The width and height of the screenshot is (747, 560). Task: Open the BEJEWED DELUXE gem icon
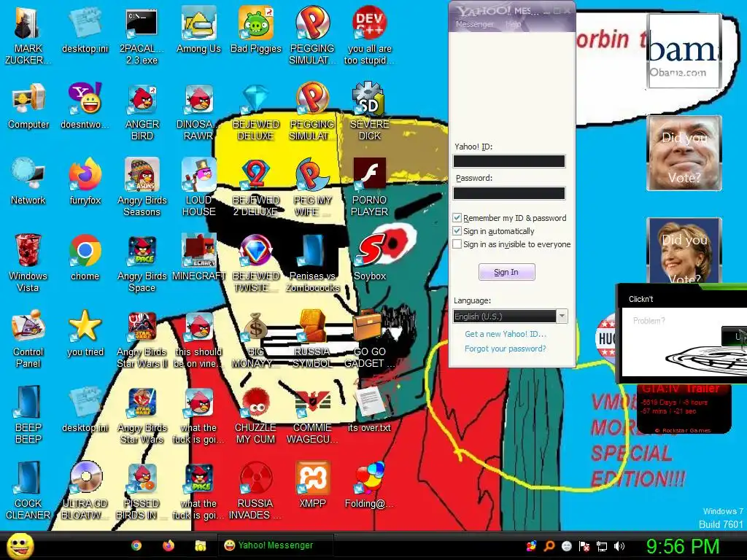(255, 112)
